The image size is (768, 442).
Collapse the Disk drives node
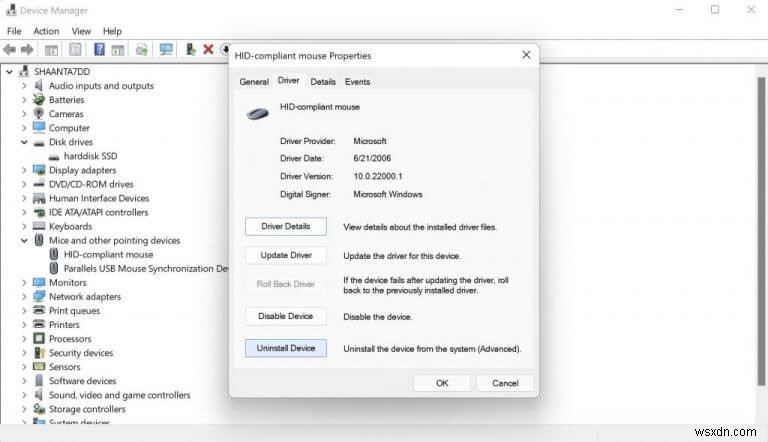tap(24, 142)
